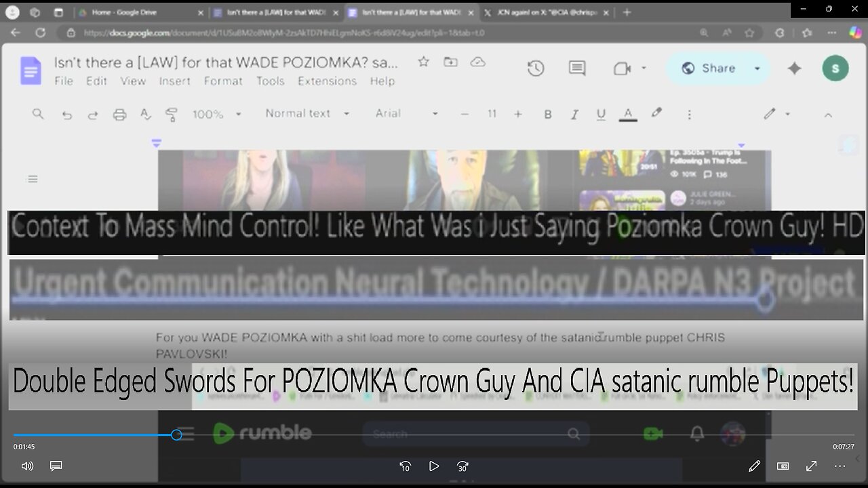The width and height of the screenshot is (868, 488).
Task: Toggle video captions button
Action: pyautogui.click(x=56, y=466)
